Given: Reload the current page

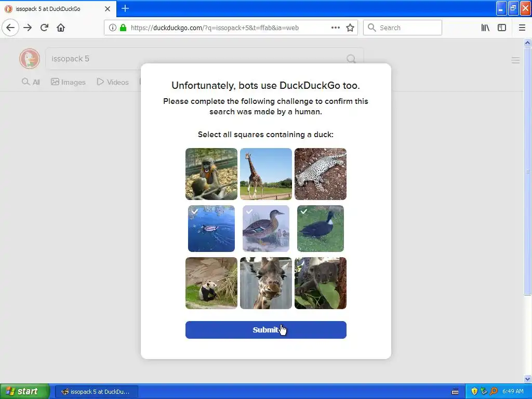Looking at the screenshot, I should pos(44,28).
